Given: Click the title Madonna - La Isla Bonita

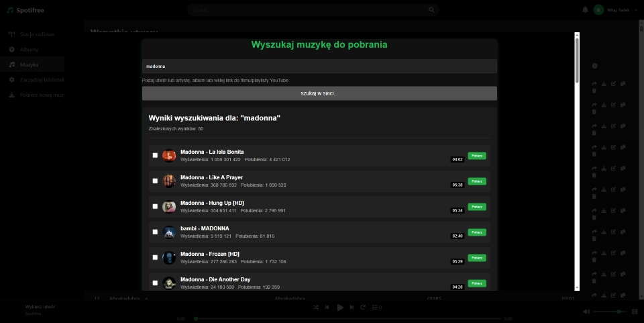Looking at the screenshot, I should (x=212, y=152).
